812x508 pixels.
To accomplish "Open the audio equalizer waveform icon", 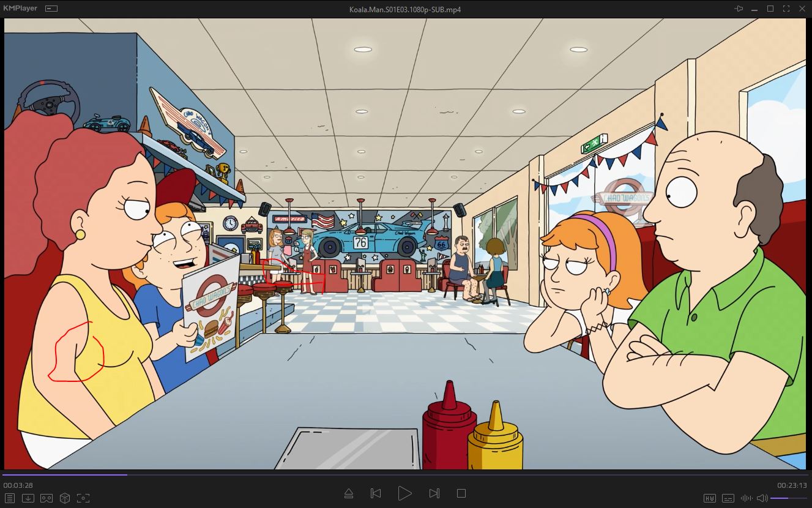I will click(x=747, y=498).
